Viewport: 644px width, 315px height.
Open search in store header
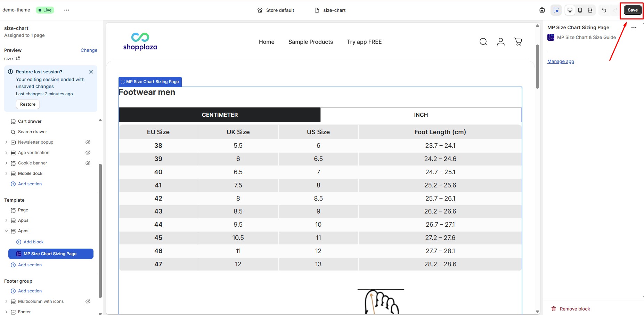(483, 42)
